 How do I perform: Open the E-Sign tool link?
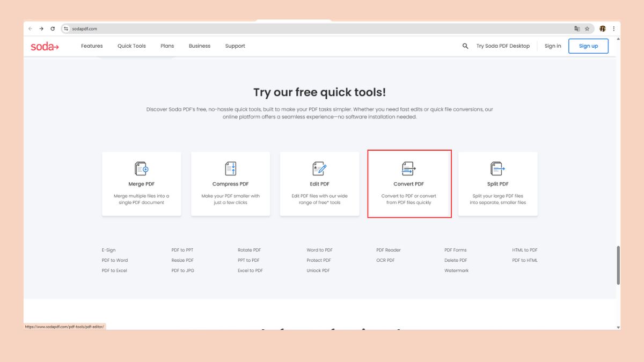coord(108,250)
